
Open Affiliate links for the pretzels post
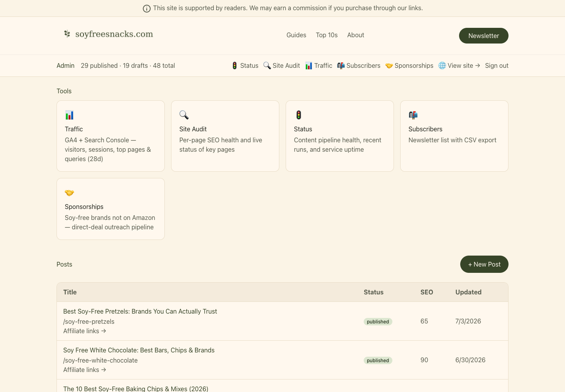click(85, 331)
